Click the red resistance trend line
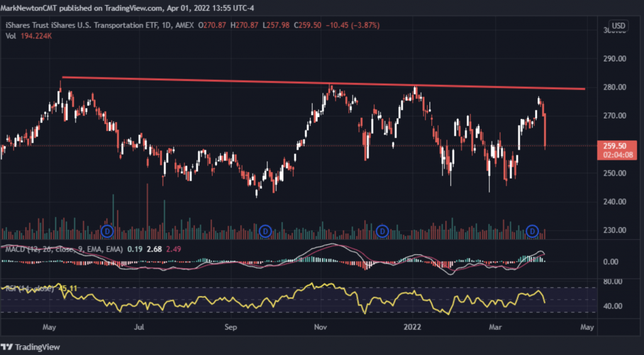Image resolution: width=644 pixels, height=355 pixels. pyautogui.click(x=324, y=83)
